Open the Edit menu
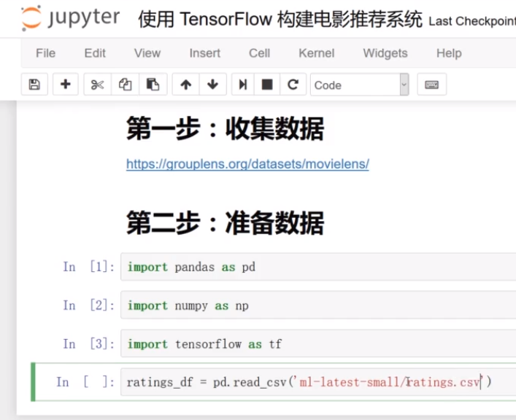The width and height of the screenshot is (516, 420). [95, 53]
